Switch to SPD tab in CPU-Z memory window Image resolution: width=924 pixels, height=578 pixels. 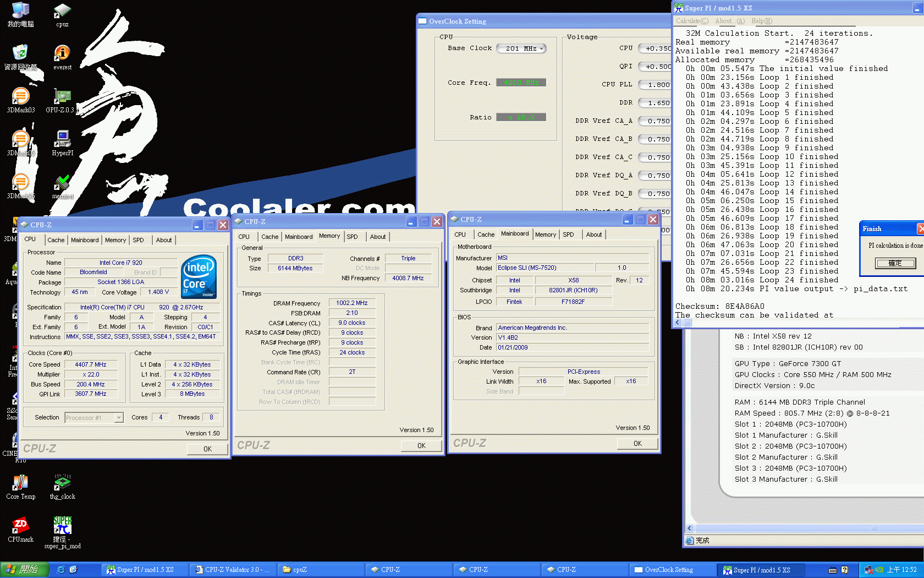tap(352, 237)
